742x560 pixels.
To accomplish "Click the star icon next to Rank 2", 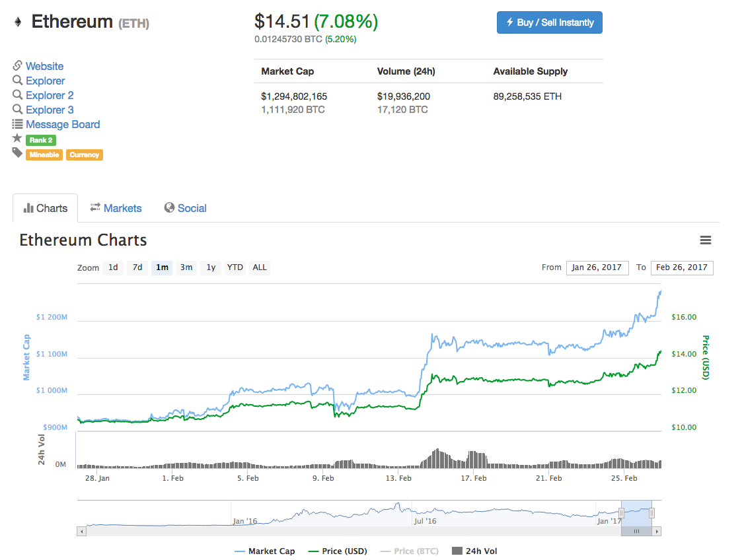I will coord(17,139).
